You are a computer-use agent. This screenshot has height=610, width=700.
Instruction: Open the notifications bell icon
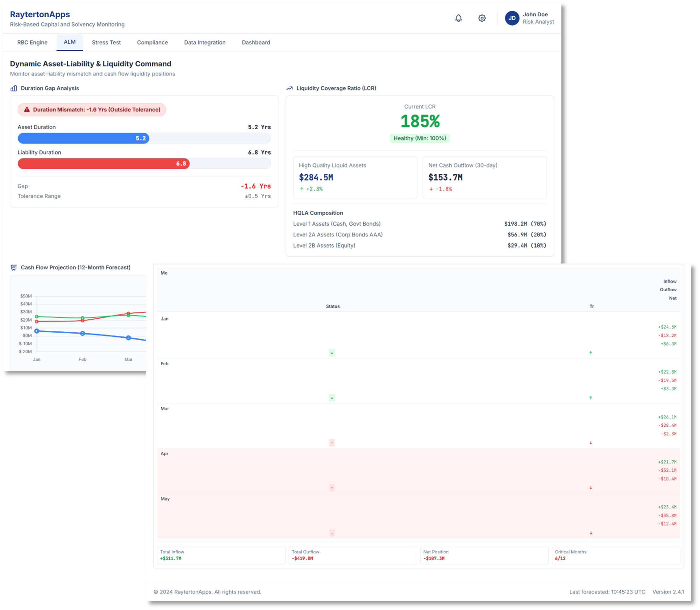(458, 18)
